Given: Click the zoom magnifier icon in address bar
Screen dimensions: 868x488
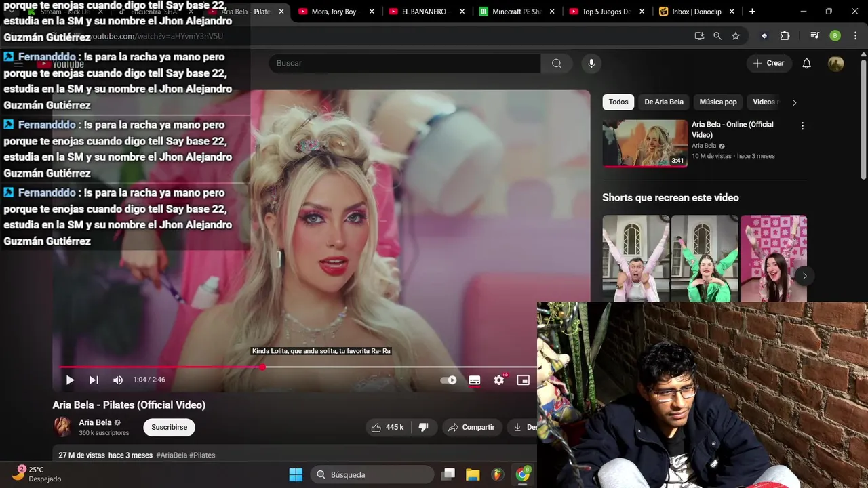Looking at the screenshot, I should [717, 36].
